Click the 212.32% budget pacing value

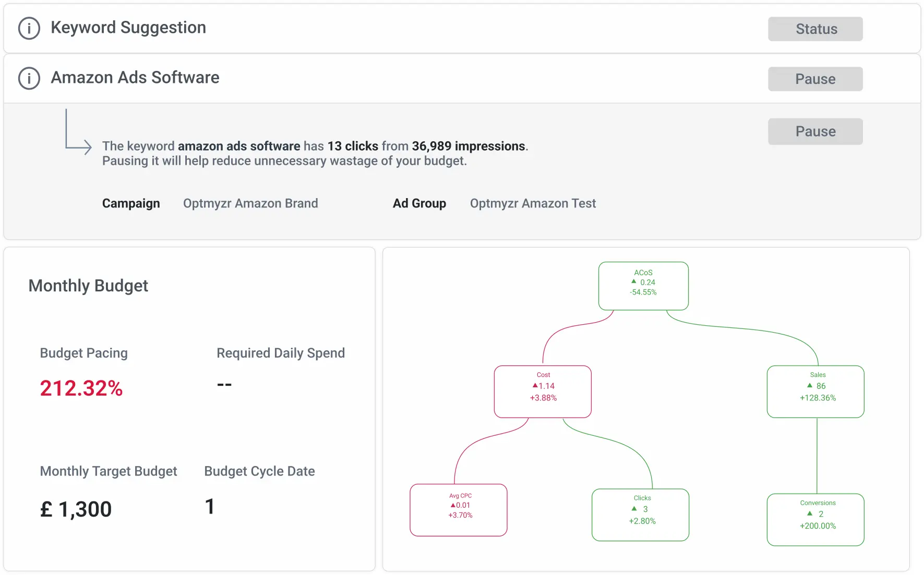[x=81, y=388]
